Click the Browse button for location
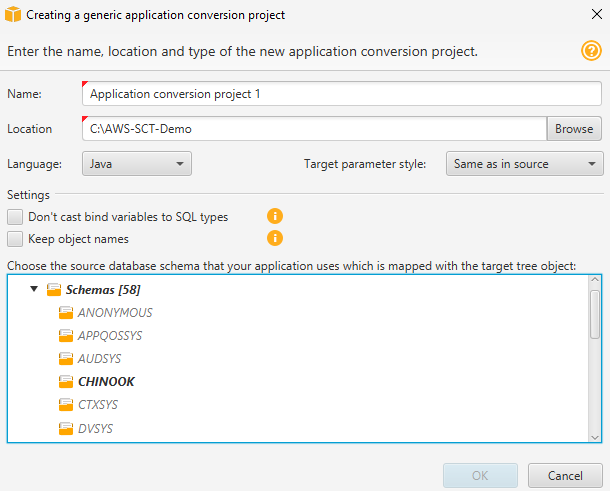Screen dimensions: 610x491 click(574, 129)
